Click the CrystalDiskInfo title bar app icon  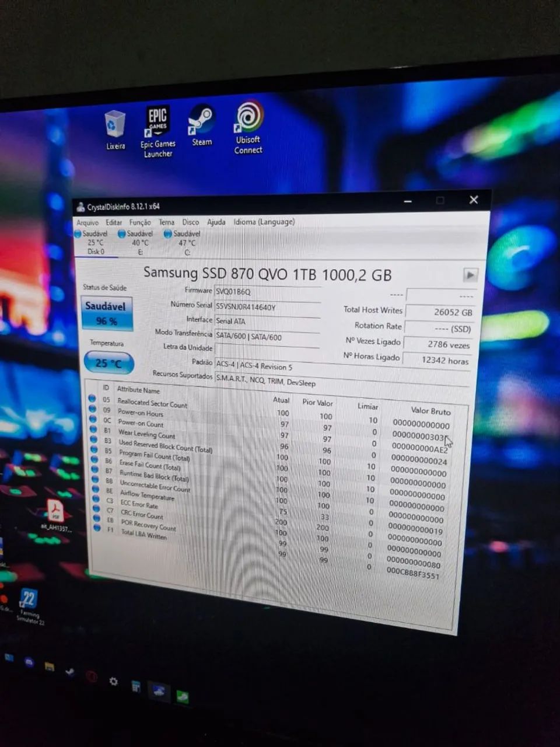pyautogui.click(x=80, y=207)
